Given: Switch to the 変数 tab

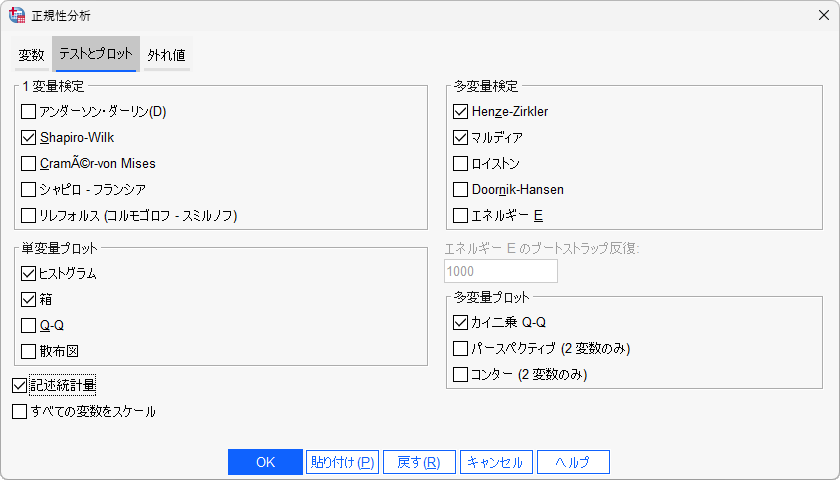Looking at the screenshot, I should click(x=32, y=55).
